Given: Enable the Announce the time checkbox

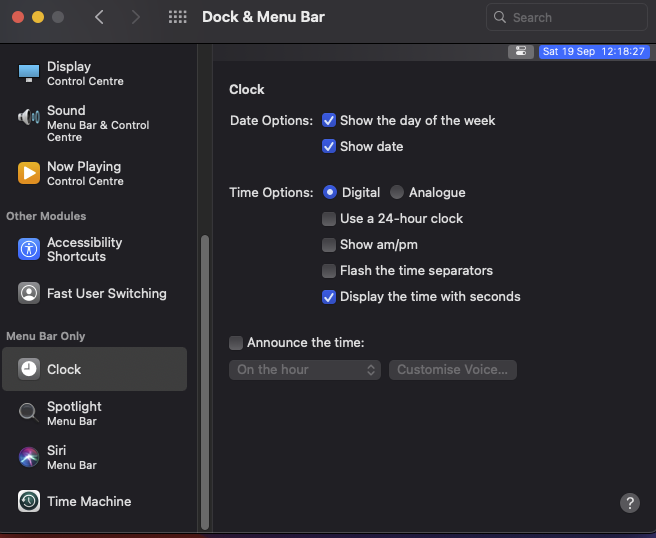Looking at the screenshot, I should 236,343.
